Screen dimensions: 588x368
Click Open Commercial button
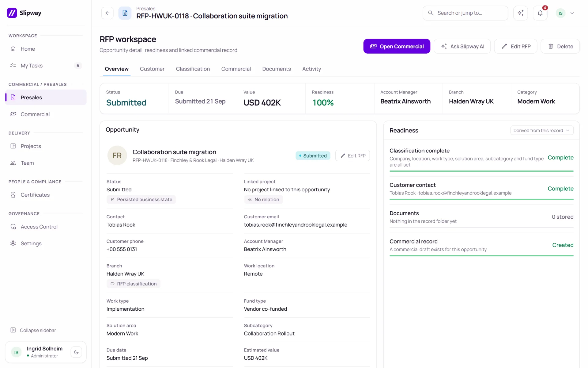(x=397, y=46)
